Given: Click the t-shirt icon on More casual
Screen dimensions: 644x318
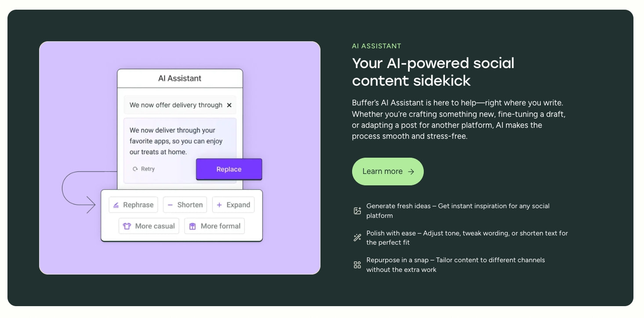Looking at the screenshot, I should point(127,226).
